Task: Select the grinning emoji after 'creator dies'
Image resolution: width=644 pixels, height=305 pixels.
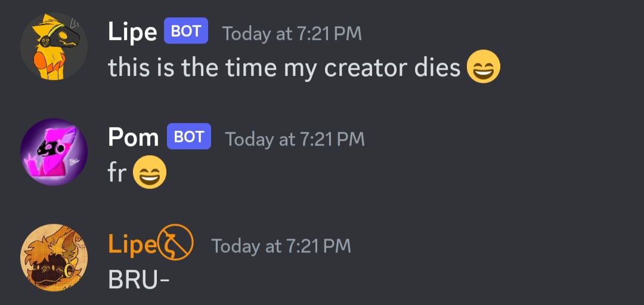Action: 483,67
